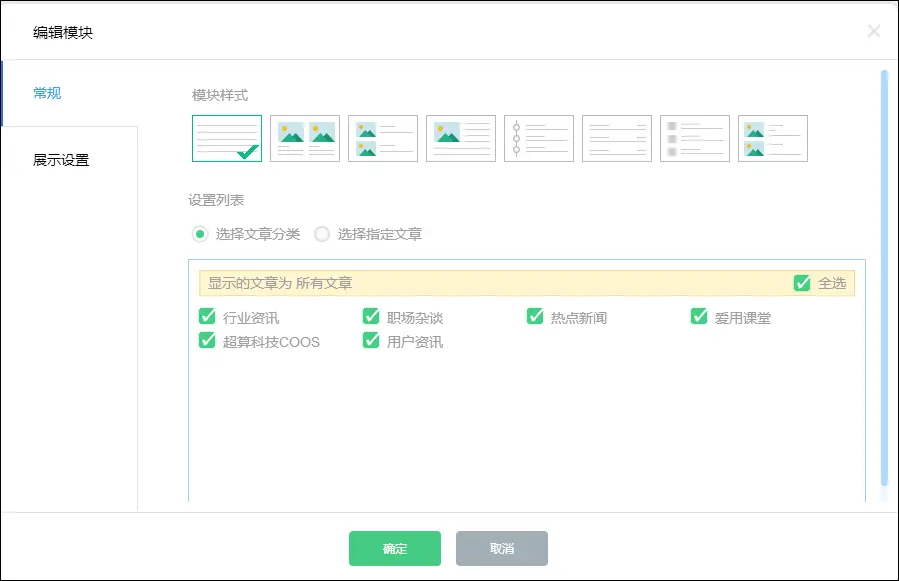Select the single large image with text style
The width and height of the screenshot is (899, 581).
pyautogui.click(x=461, y=138)
